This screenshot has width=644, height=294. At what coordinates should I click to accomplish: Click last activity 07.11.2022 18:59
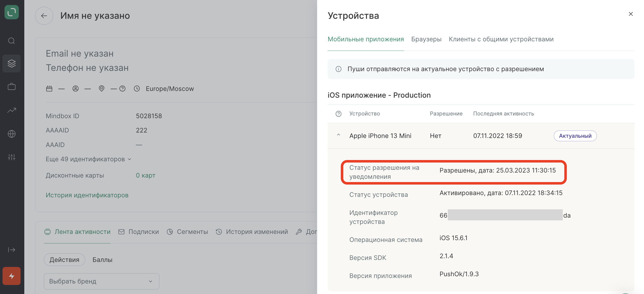pyautogui.click(x=498, y=136)
